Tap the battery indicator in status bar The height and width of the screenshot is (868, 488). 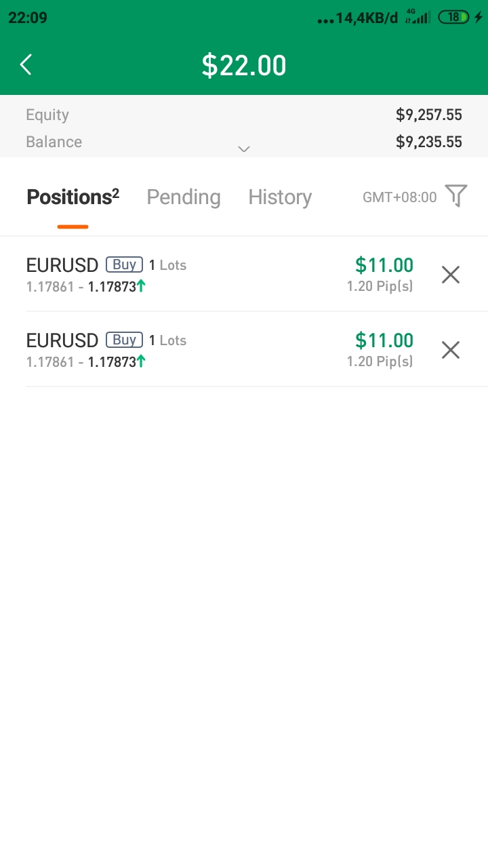(453, 18)
